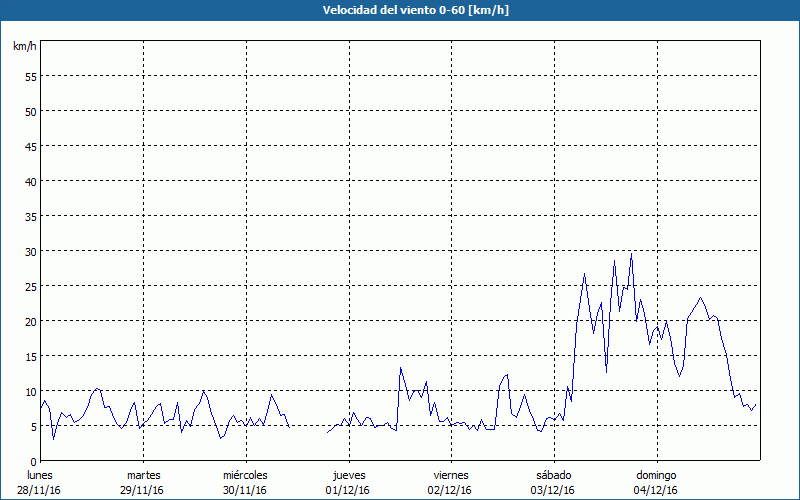This screenshot has height=500, width=800.
Task: Click the chart title "Velocidad del viento 0-60 [km/h]"
Action: pos(399,10)
